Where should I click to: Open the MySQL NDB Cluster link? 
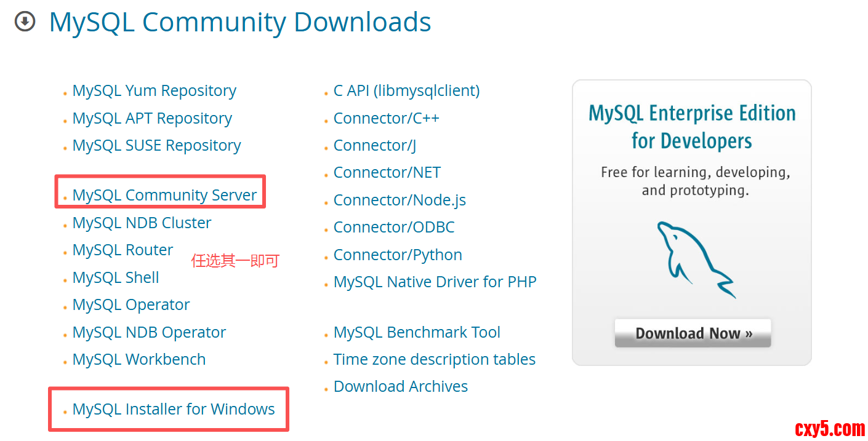[x=142, y=223]
